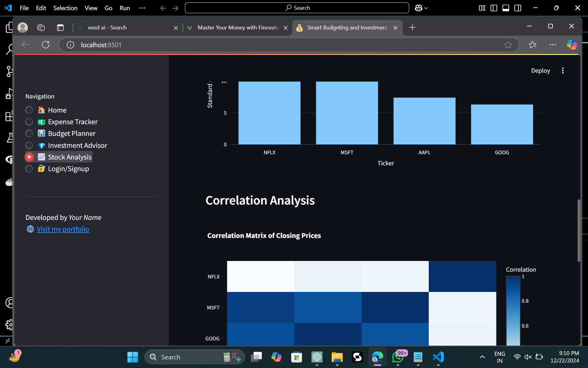This screenshot has width=588, height=368.
Task: Open a new browser tab
Action: [412, 28]
